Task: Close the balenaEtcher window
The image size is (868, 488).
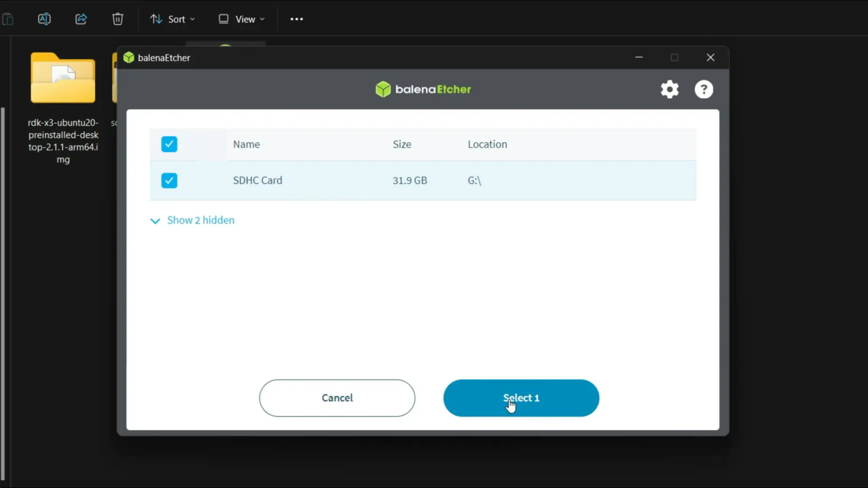Action: click(x=710, y=57)
